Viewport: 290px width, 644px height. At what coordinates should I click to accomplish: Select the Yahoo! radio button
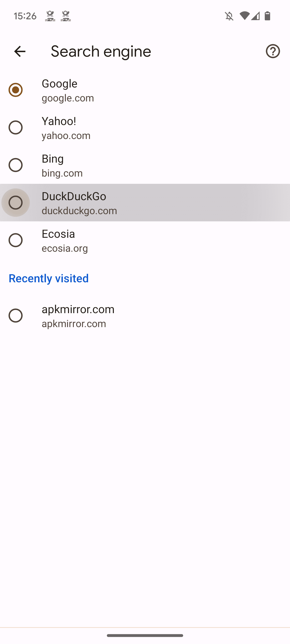pos(16,128)
